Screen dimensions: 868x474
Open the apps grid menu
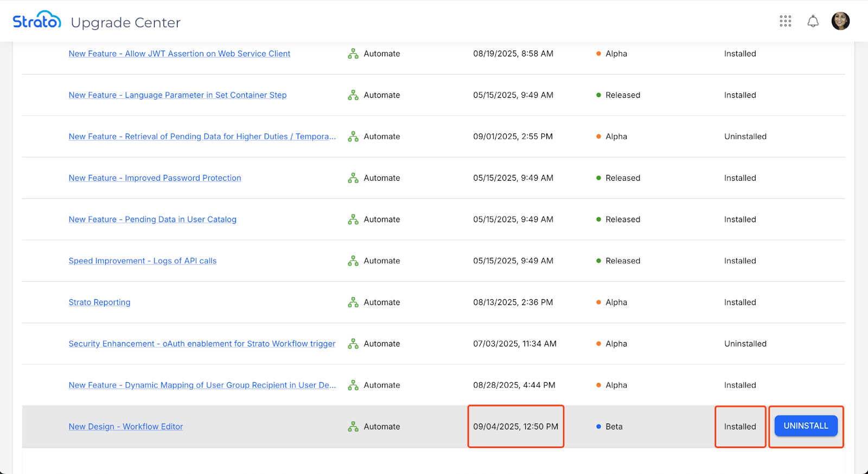[785, 21]
